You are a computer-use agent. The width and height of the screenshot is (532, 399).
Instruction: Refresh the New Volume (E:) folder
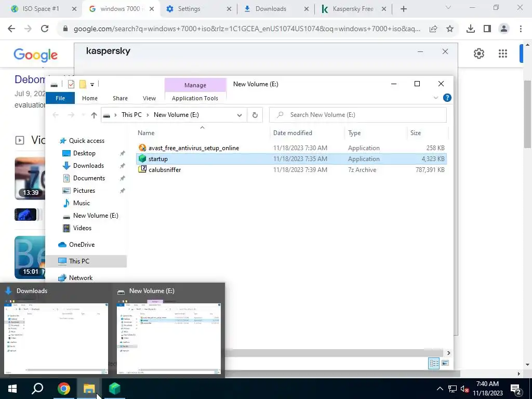pos(255,115)
